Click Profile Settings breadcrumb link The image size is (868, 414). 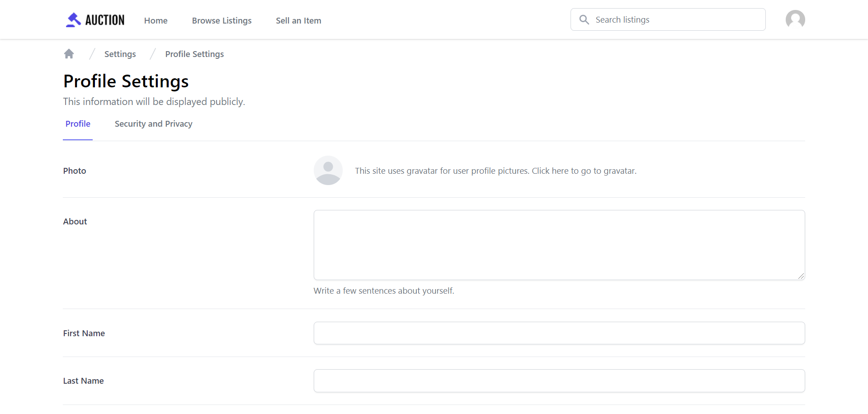tap(194, 54)
